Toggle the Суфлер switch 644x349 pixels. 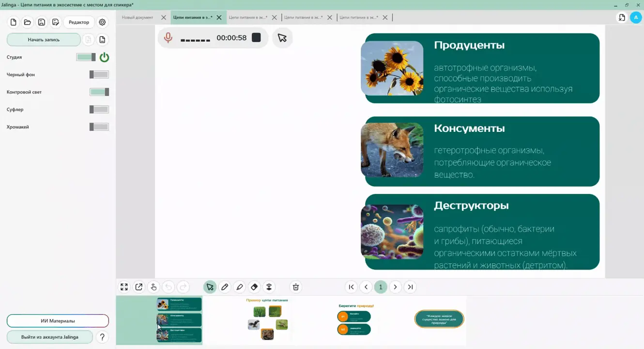point(99,110)
